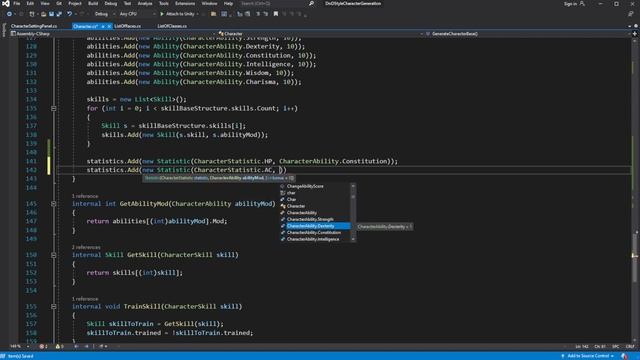Switch to ListOfRaces.cs tab
640x360 pixels.
click(x=127, y=26)
